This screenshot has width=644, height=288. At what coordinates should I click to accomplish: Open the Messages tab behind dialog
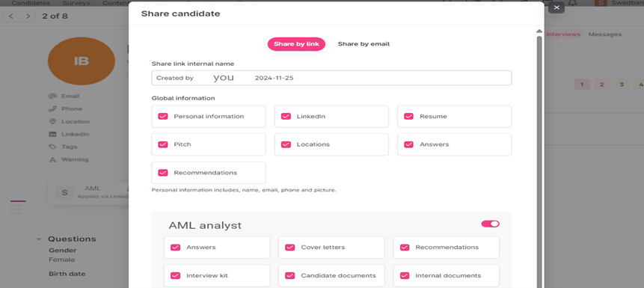coord(605,34)
